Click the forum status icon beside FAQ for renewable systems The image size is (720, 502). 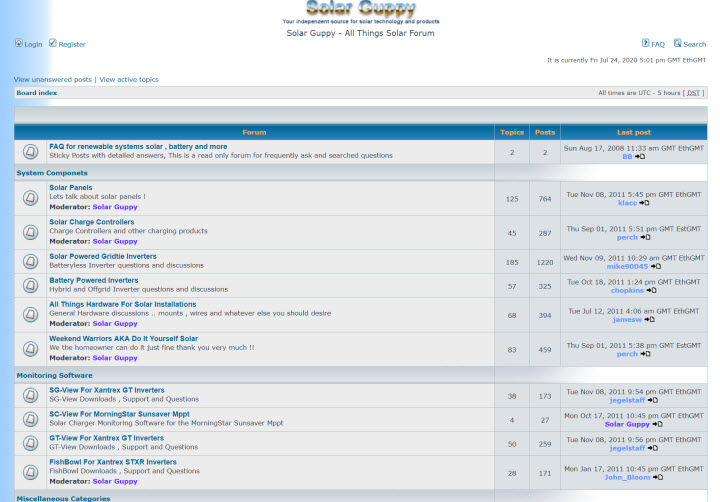click(31, 152)
